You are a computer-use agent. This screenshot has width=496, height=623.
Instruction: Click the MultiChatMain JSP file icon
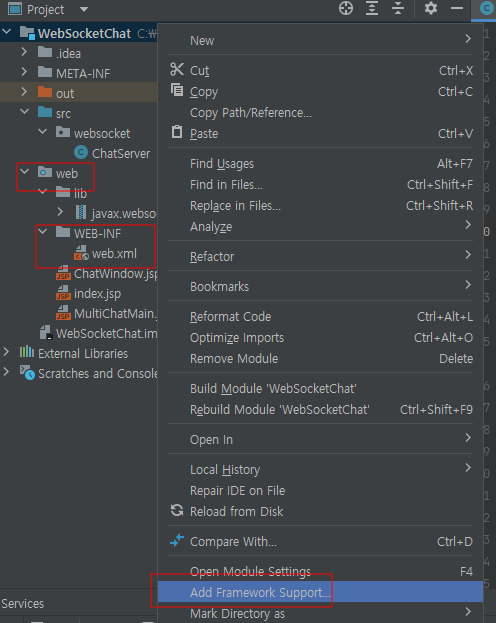pos(63,313)
